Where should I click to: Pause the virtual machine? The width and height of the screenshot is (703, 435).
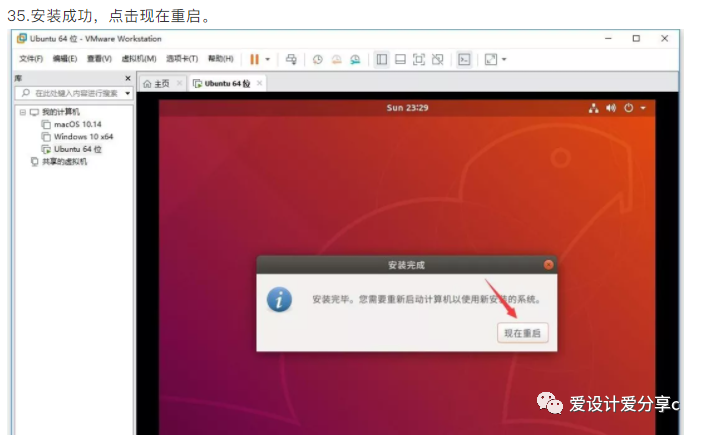pyautogui.click(x=254, y=59)
